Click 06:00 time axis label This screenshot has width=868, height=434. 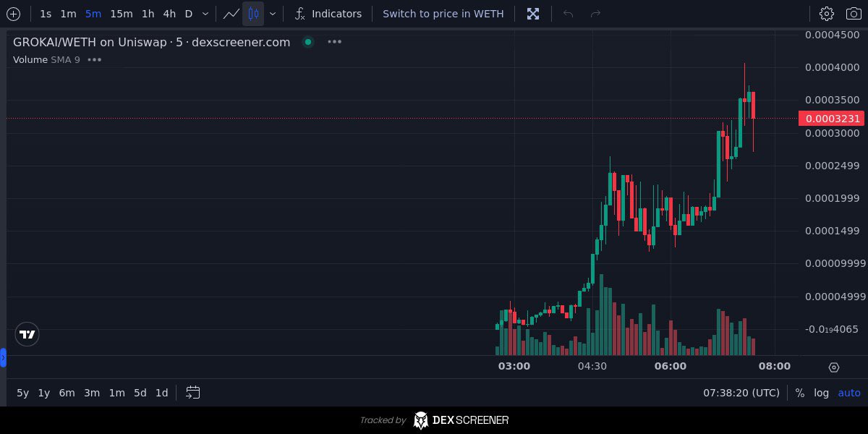671,366
